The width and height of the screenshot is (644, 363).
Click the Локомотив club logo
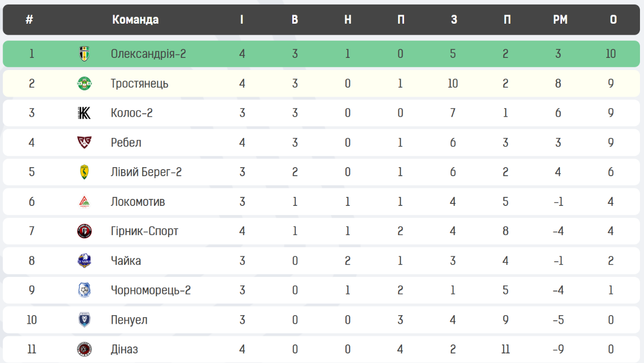click(84, 202)
